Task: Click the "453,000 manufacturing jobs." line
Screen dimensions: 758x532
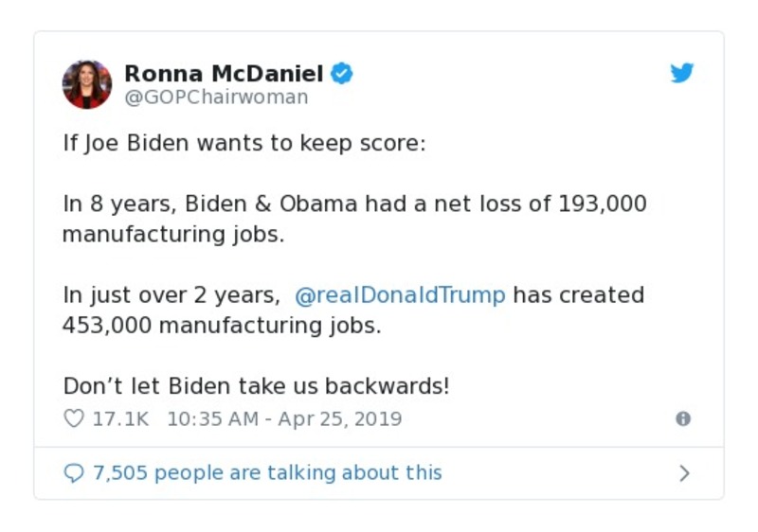Action: (221, 326)
